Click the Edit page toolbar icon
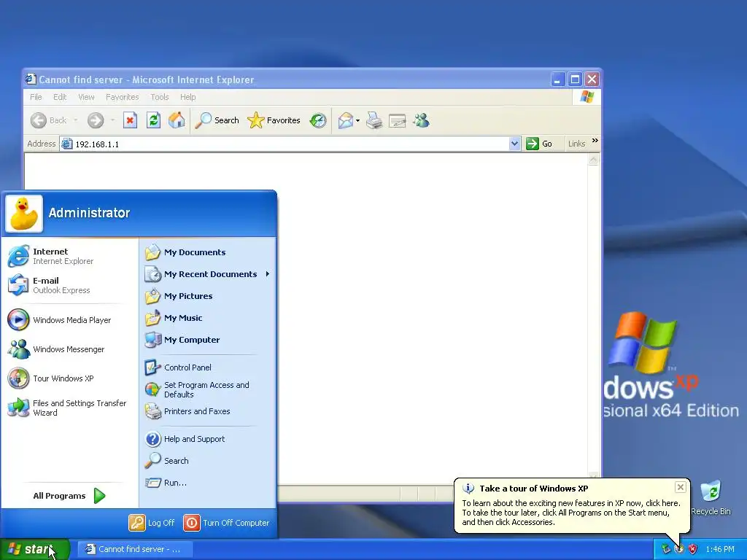The height and width of the screenshot is (560, 747). pyautogui.click(x=398, y=121)
